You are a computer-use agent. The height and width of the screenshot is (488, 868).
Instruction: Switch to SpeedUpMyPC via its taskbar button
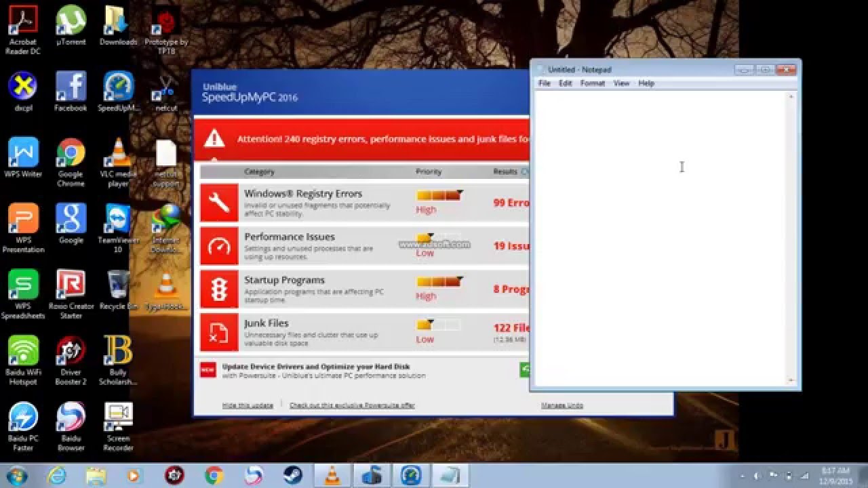click(x=411, y=476)
